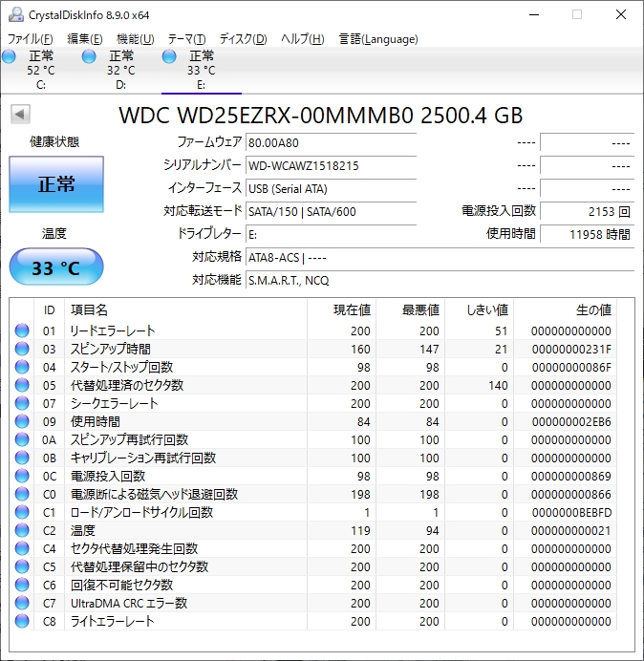Viewport: 644px width, 661px height.
Task: Open the 編集(E) menu
Action: tap(85, 39)
